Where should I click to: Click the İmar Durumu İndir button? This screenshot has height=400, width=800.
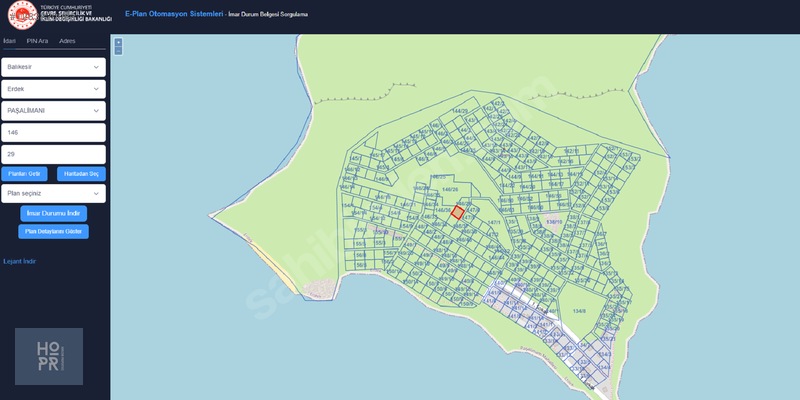[x=54, y=213]
